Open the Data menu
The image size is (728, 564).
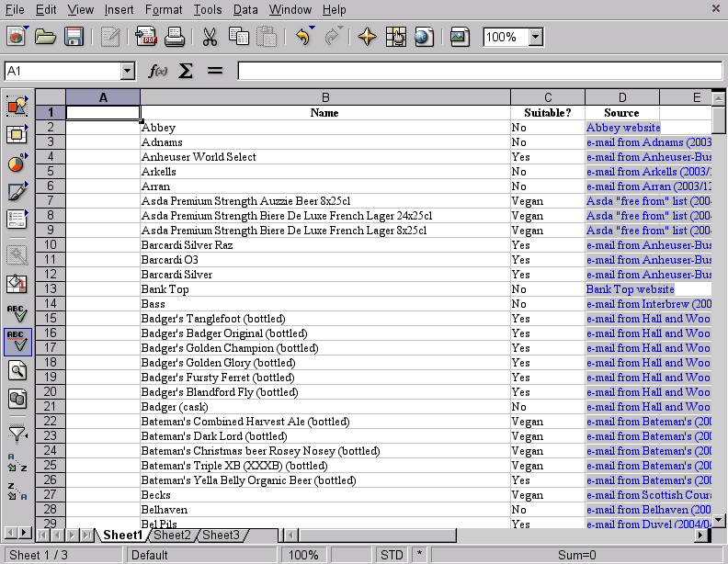tap(245, 10)
